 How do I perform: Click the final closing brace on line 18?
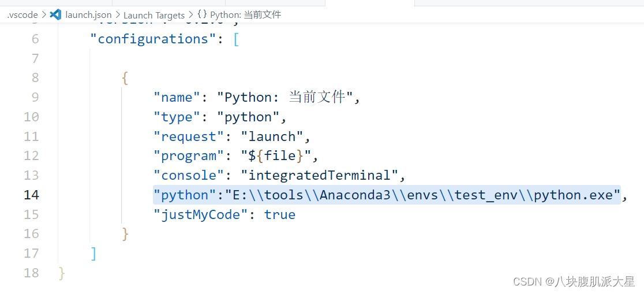(x=62, y=273)
